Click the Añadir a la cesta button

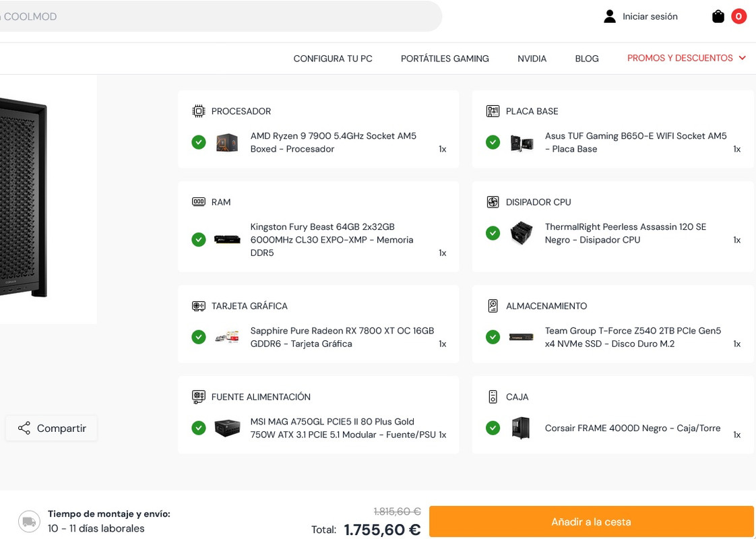(591, 521)
